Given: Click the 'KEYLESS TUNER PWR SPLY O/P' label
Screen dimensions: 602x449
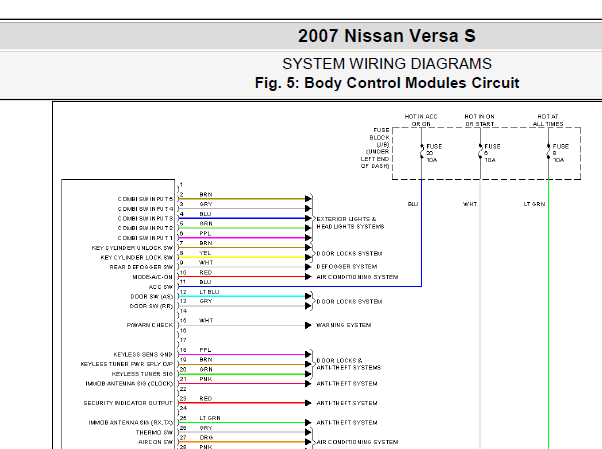Looking at the screenshot, I should pos(127,364).
